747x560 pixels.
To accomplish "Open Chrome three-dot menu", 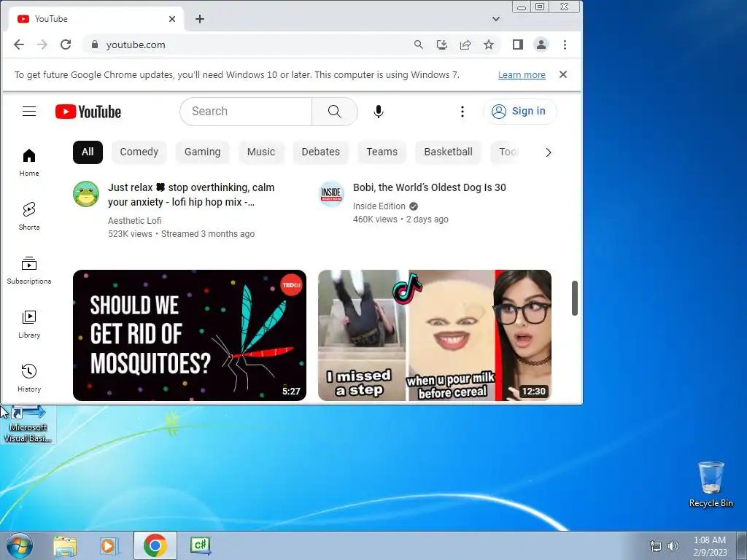I will pyautogui.click(x=565, y=44).
